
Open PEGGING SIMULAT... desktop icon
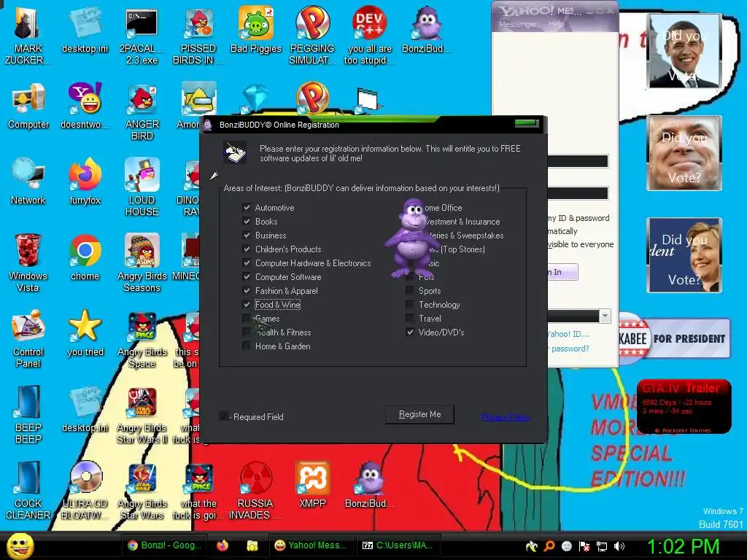312,34
